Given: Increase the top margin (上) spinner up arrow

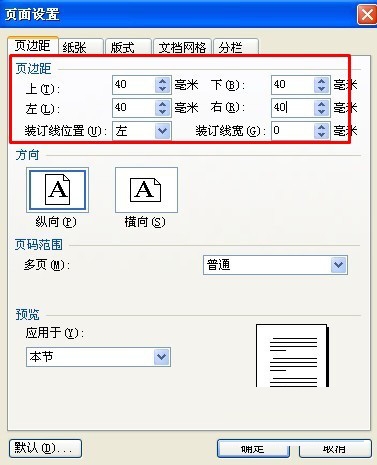Looking at the screenshot, I should point(163,81).
